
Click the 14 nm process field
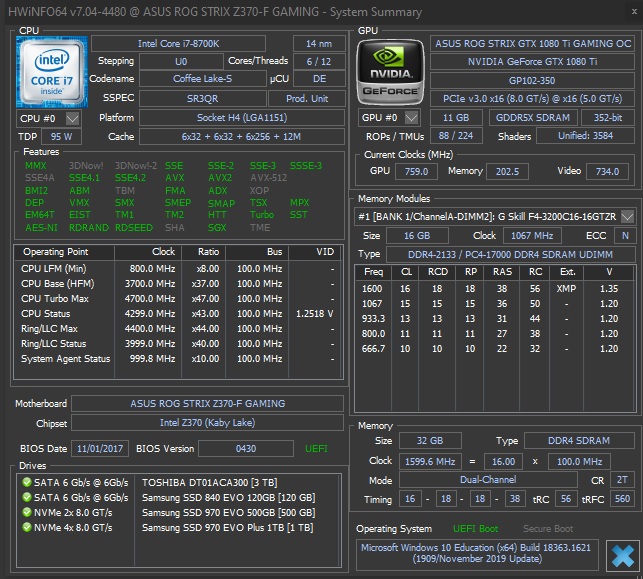coord(319,43)
